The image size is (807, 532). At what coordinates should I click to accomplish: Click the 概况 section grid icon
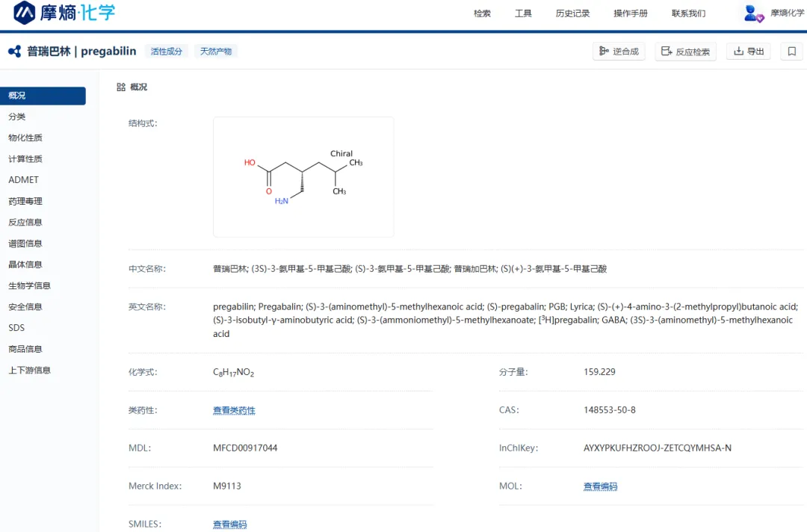(x=121, y=87)
